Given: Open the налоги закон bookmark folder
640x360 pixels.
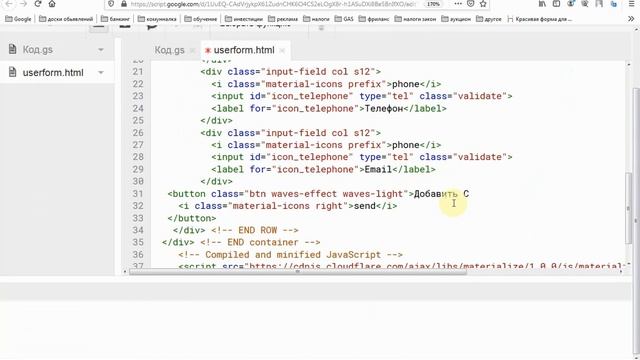Looking at the screenshot, I should click(416, 19).
